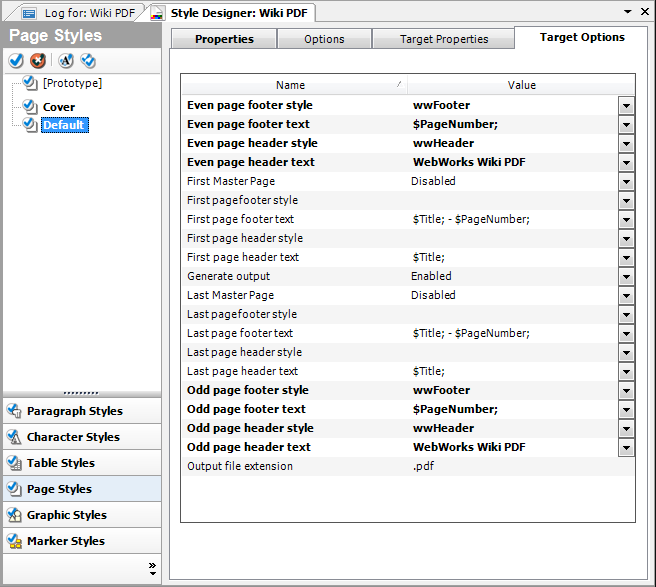Open Marker Styles panel

pos(66,541)
